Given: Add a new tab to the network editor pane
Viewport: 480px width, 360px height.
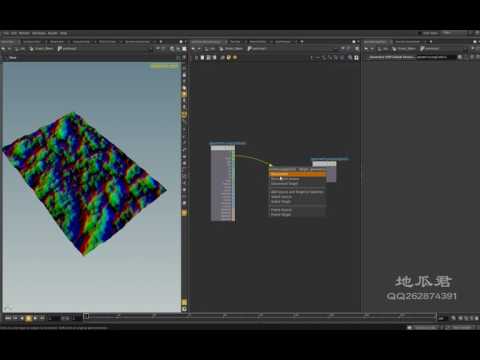Looking at the screenshot, I should (302, 42).
